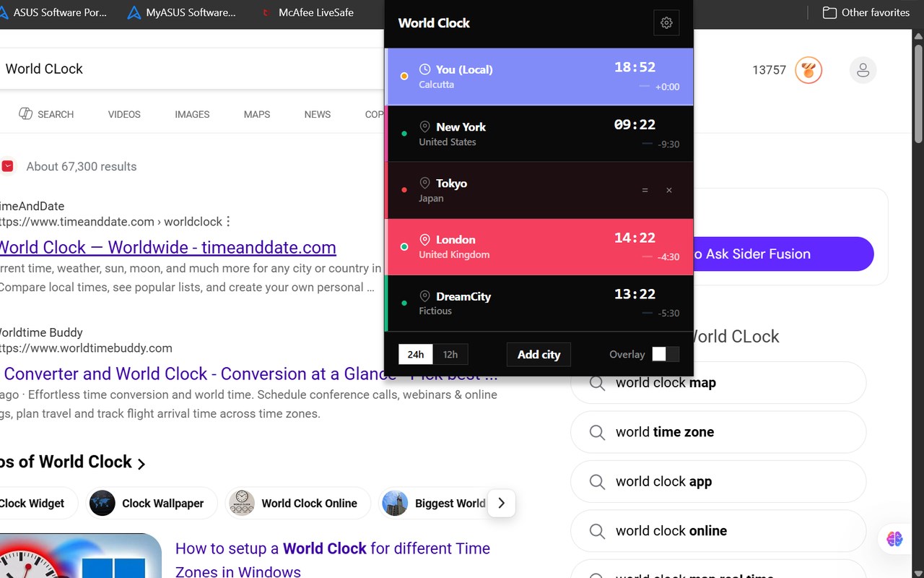Click the -9:30 offset for New York

[x=668, y=144]
